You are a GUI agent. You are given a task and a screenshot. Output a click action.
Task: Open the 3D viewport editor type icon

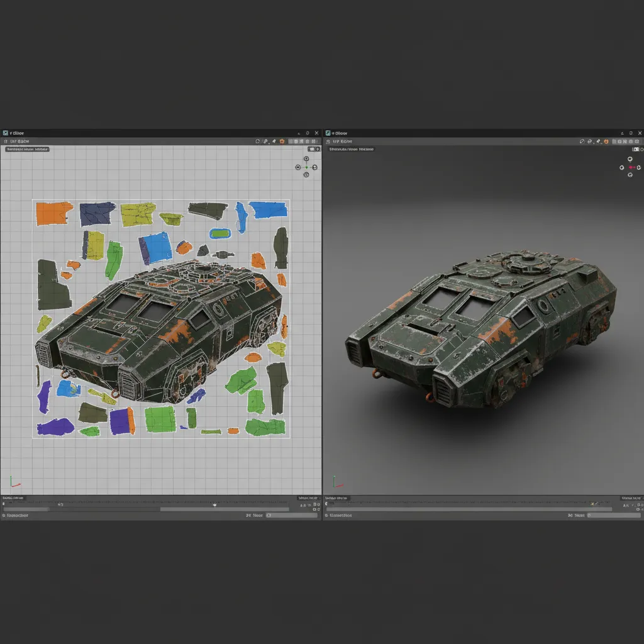point(328,142)
